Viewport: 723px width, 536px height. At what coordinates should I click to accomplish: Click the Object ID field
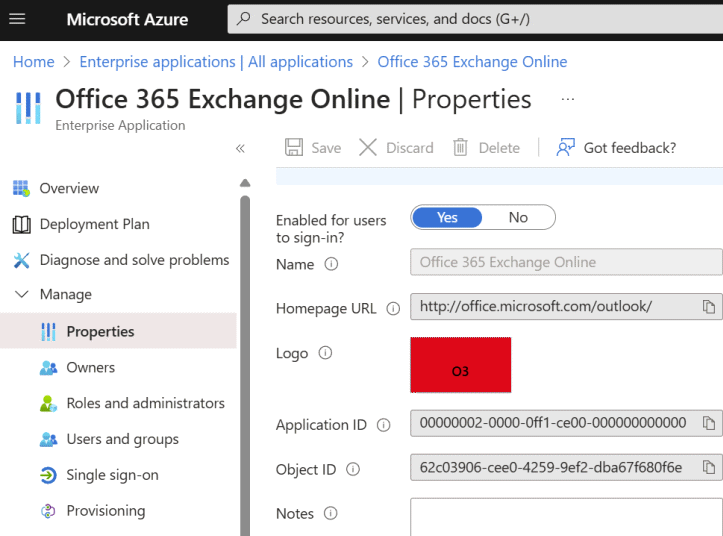(x=566, y=467)
